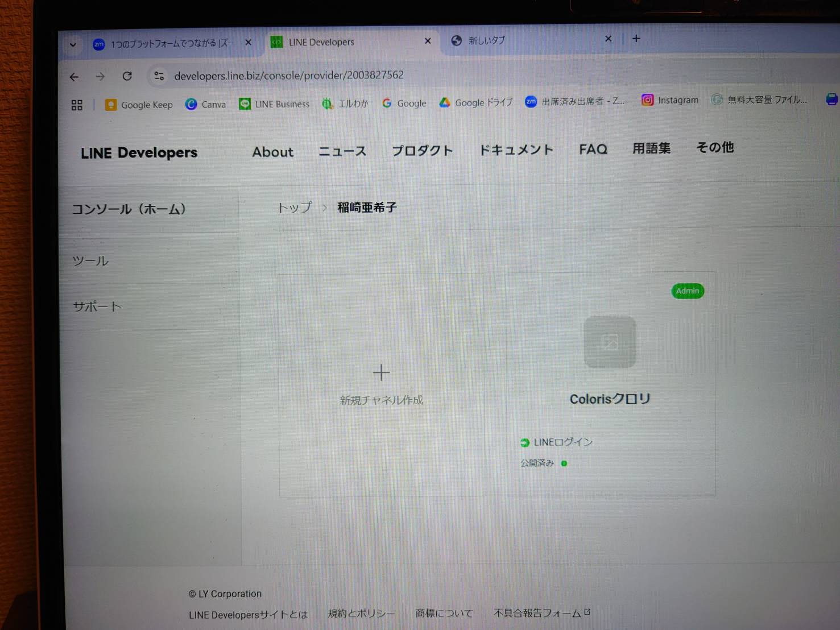The image size is (840, 630).
Task: Open 商標について footer link
Action: coord(444,613)
